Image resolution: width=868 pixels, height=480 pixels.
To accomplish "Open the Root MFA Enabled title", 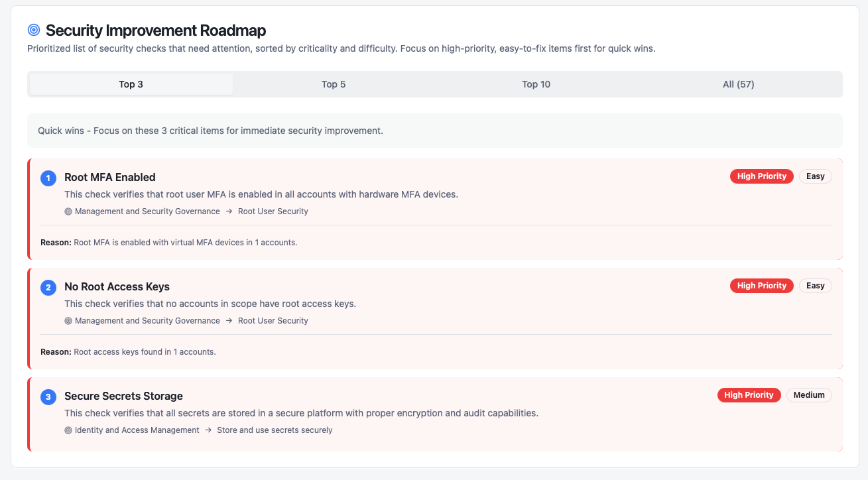I will tap(110, 178).
